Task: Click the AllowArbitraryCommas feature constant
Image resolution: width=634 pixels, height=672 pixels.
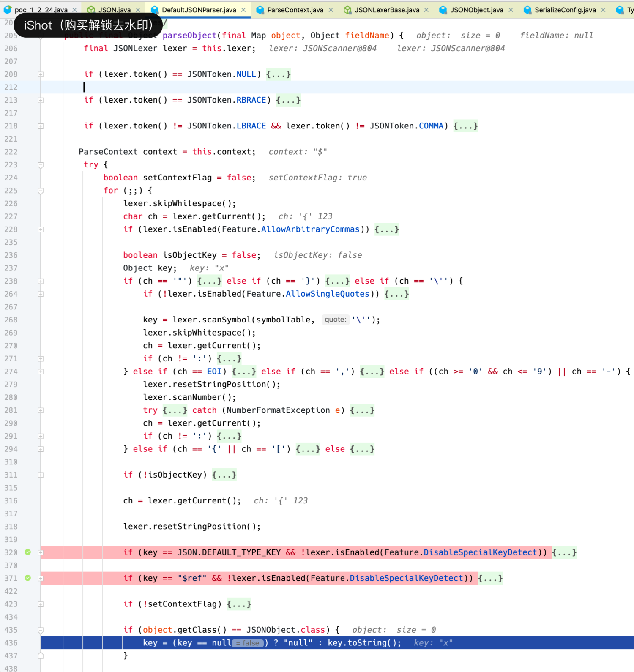Action: tap(310, 229)
